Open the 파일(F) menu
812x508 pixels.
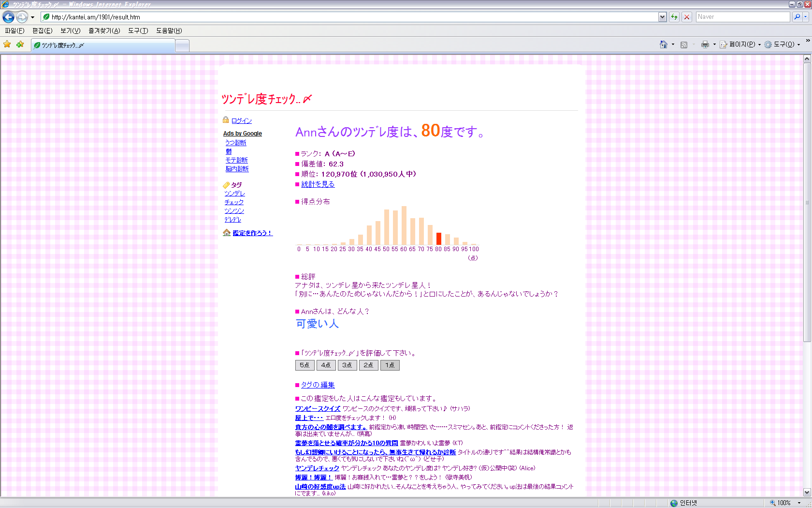point(14,30)
